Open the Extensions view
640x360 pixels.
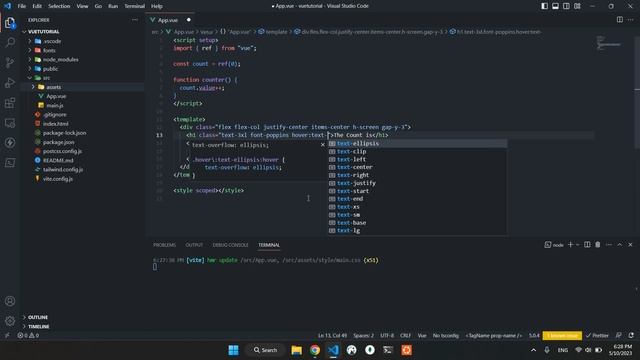[10, 102]
